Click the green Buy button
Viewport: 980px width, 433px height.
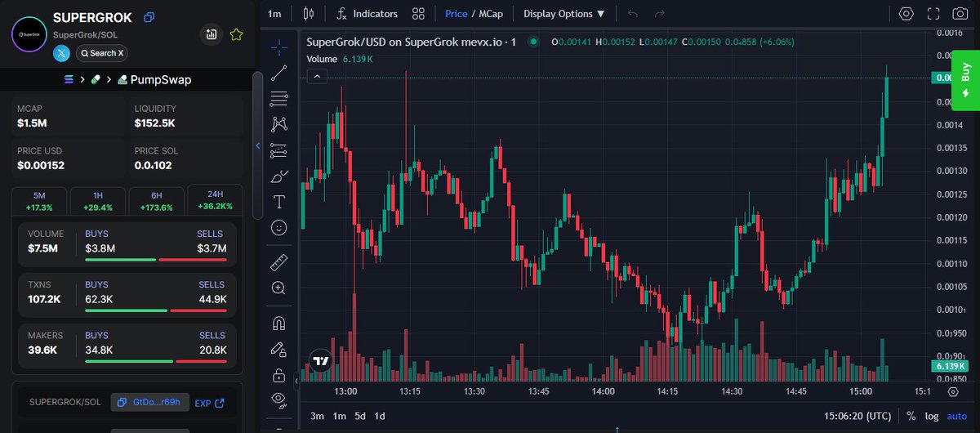click(x=965, y=80)
